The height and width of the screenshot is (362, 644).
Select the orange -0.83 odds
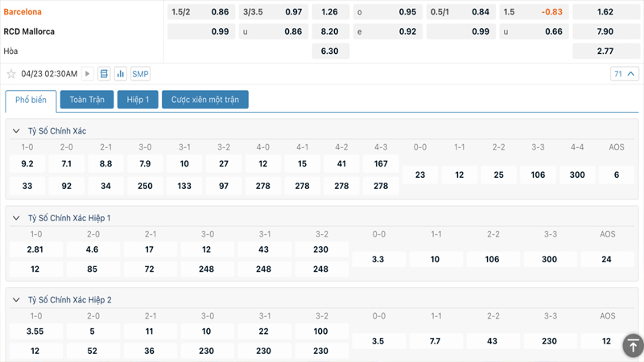pyautogui.click(x=552, y=12)
